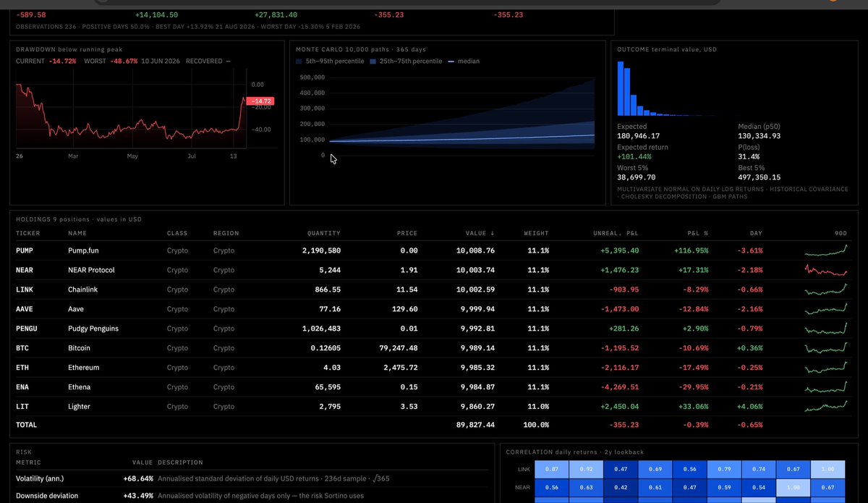Click the WORST drawdown value -48.67%
The width and height of the screenshot is (868, 503).
tap(124, 62)
